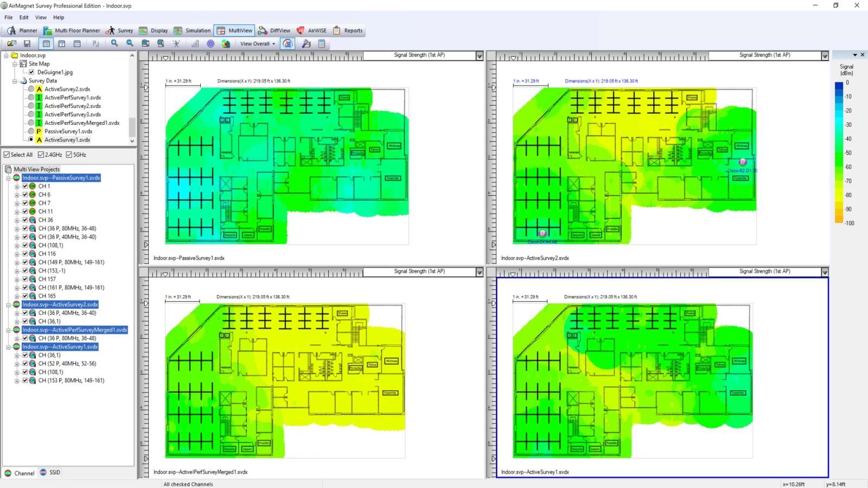Open the DiffView mode
This screenshot has width=868, height=488.
click(x=275, y=30)
